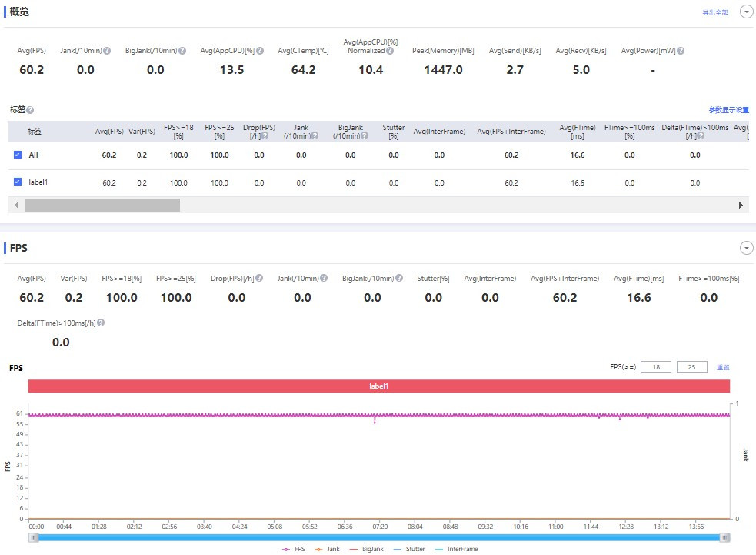Click help icon next to Avg(Power)[mW]

681,51
